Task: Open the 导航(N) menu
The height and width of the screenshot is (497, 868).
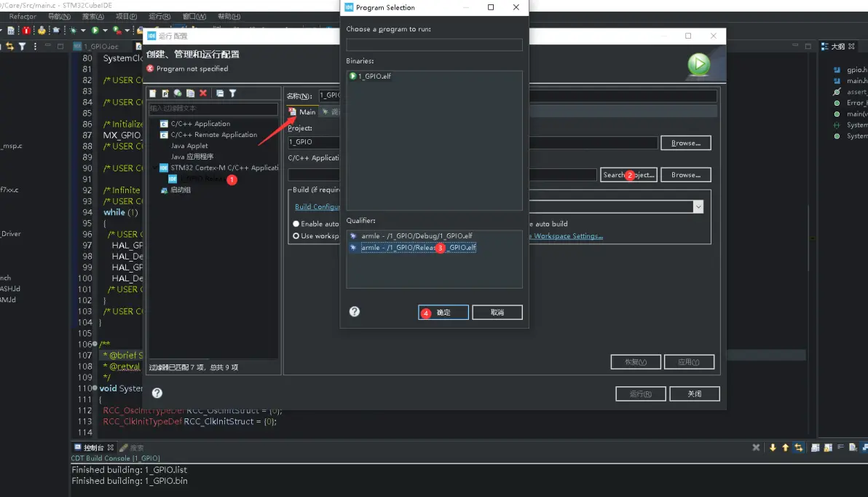Action: (59, 17)
